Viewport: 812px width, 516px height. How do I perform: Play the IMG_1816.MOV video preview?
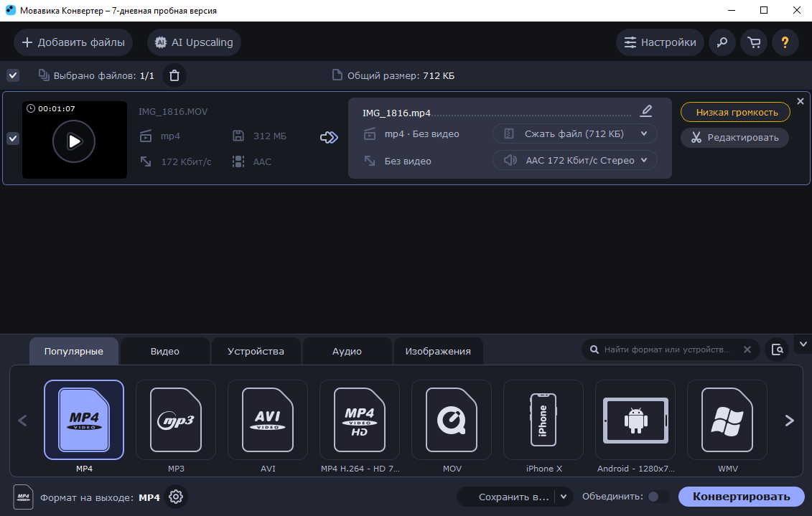pos(74,141)
